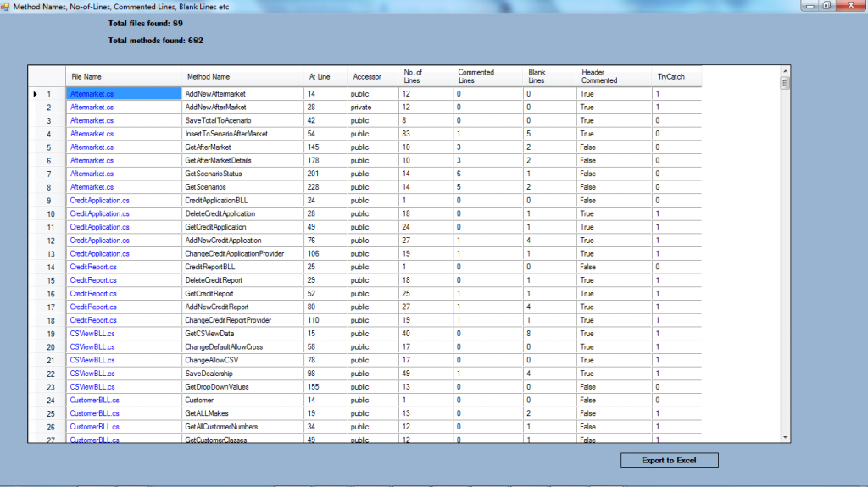Select the ChangeCreditApplicationProvider method cell
868x487 pixels.
tap(242, 253)
